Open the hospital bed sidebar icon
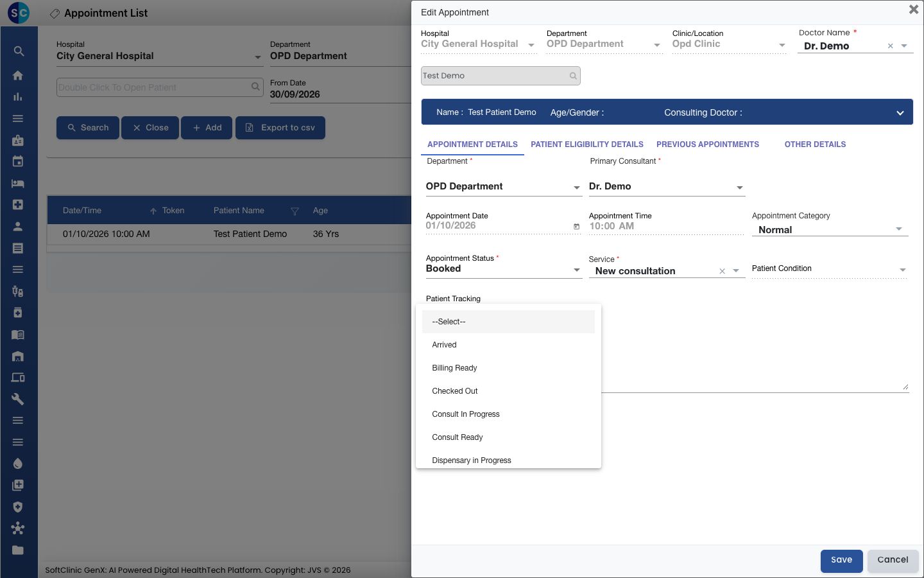924x578 pixels. point(18,184)
